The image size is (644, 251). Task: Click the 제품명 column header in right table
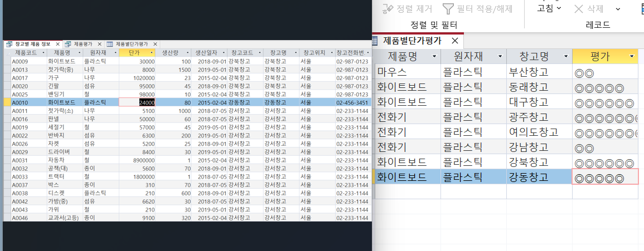[x=404, y=56]
